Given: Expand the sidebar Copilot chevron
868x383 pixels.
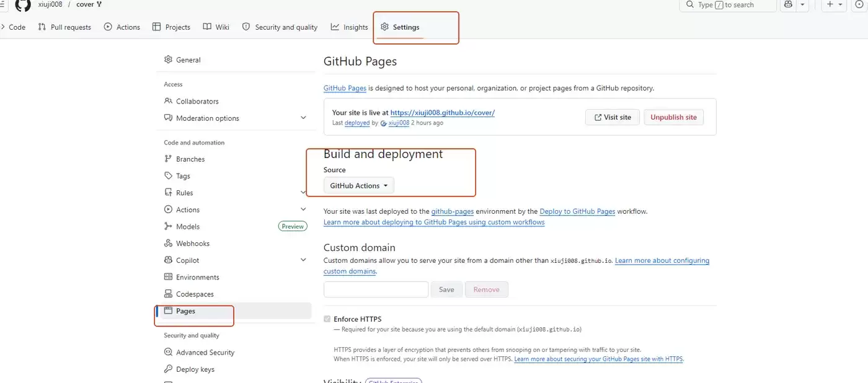Looking at the screenshot, I should [x=303, y=260].
